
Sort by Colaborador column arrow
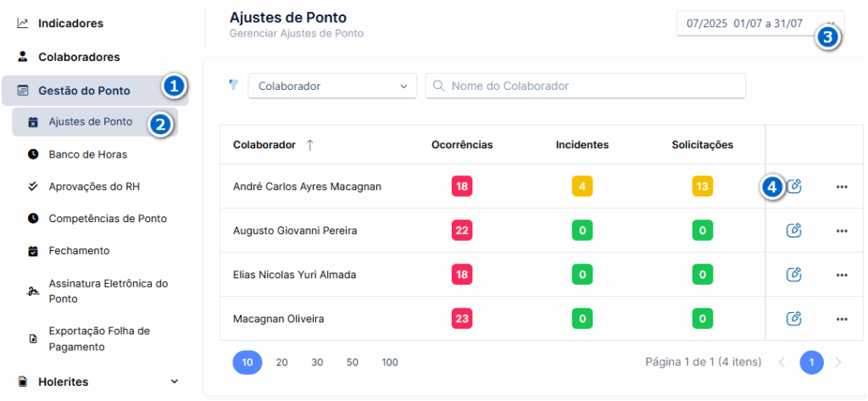(310, 145)
